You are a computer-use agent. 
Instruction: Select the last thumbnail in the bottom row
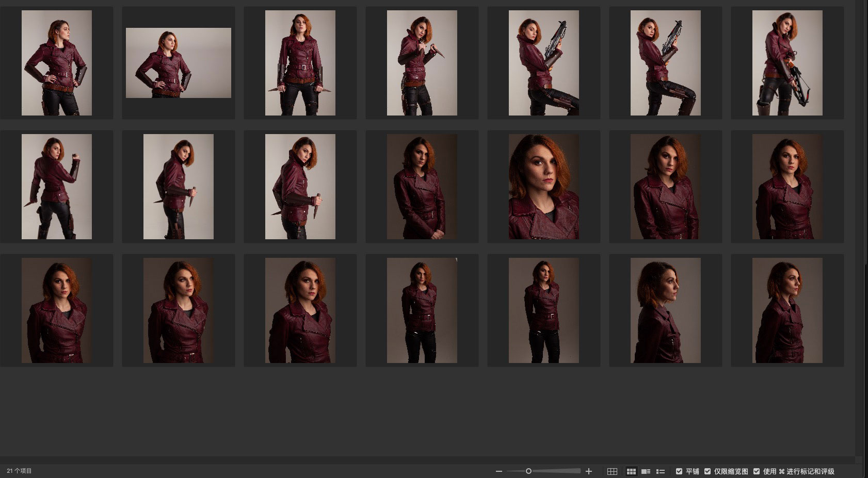pyautogui.click(x=787, y=310)
